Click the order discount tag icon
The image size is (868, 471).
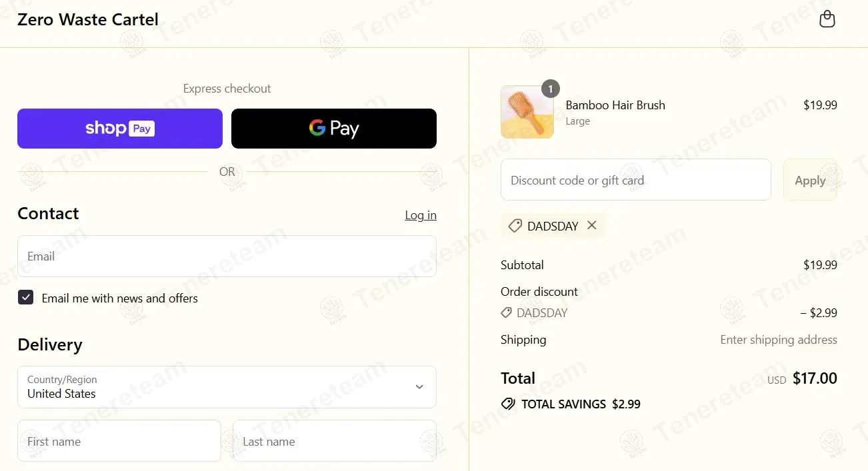[x=507, y=312]
